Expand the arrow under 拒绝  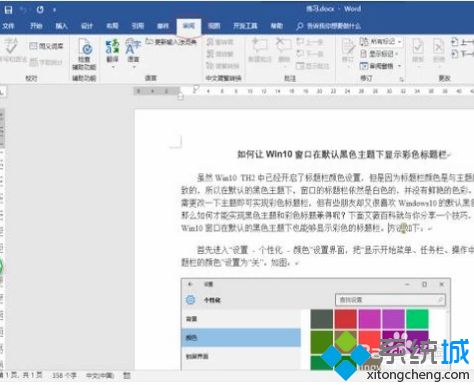point(439,67)
